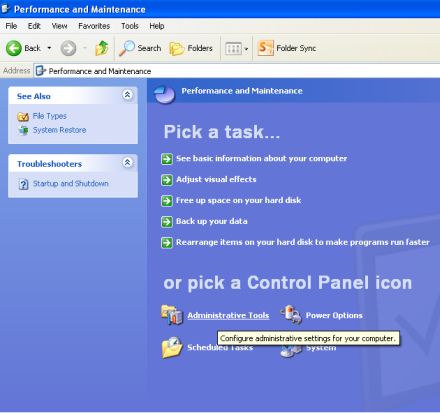Viewport: 440px width, 413px height.
Task: Click the green Back arrow icon
Action: [14, 48]
